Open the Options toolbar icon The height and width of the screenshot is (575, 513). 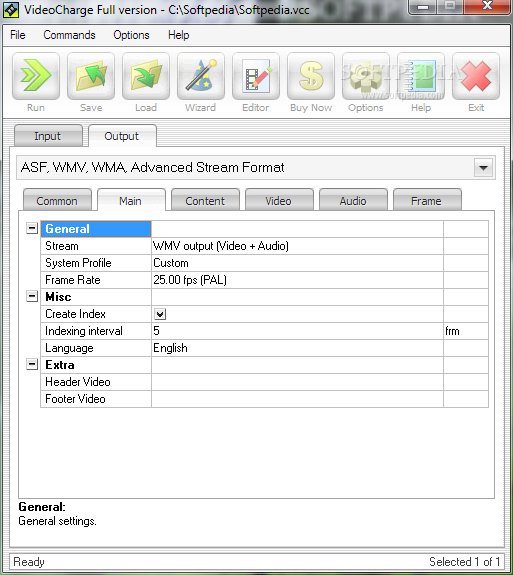(366, 76)
